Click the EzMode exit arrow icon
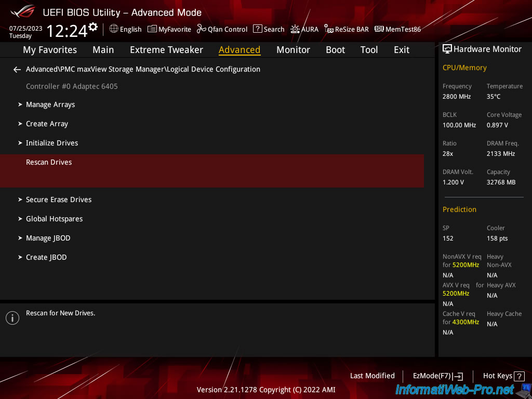 click(x=458, y=376)
